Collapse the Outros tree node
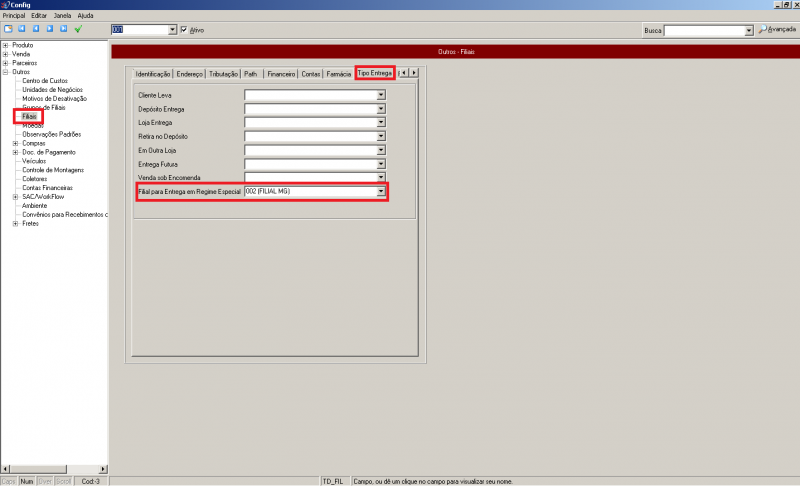The height and width of the screenshot is (486, 800). (6, 72)
